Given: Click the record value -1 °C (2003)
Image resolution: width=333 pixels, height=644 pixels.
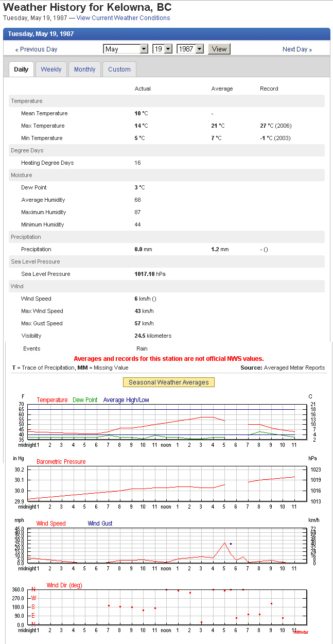Looking at the screenshot, I should [x=276, y=138].
